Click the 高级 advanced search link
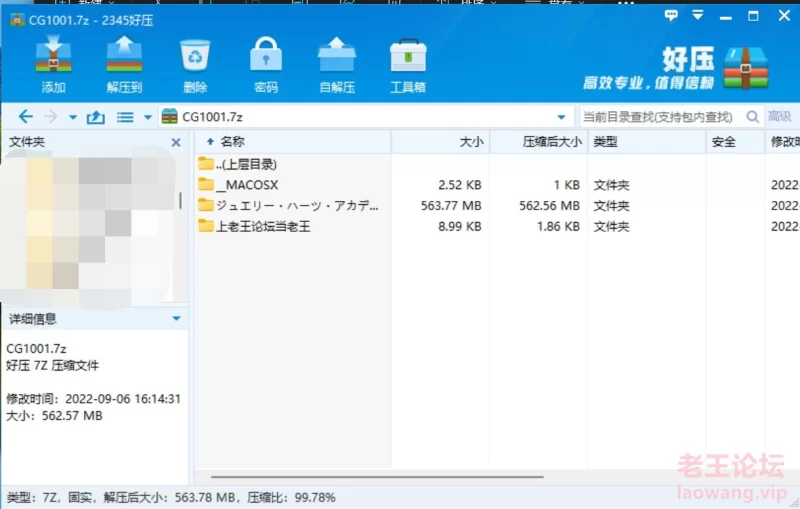 point(779,117)
